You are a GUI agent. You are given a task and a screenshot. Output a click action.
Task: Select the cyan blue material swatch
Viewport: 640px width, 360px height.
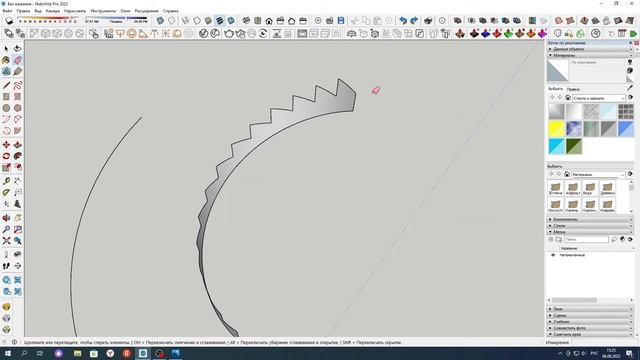click(556, 147)
